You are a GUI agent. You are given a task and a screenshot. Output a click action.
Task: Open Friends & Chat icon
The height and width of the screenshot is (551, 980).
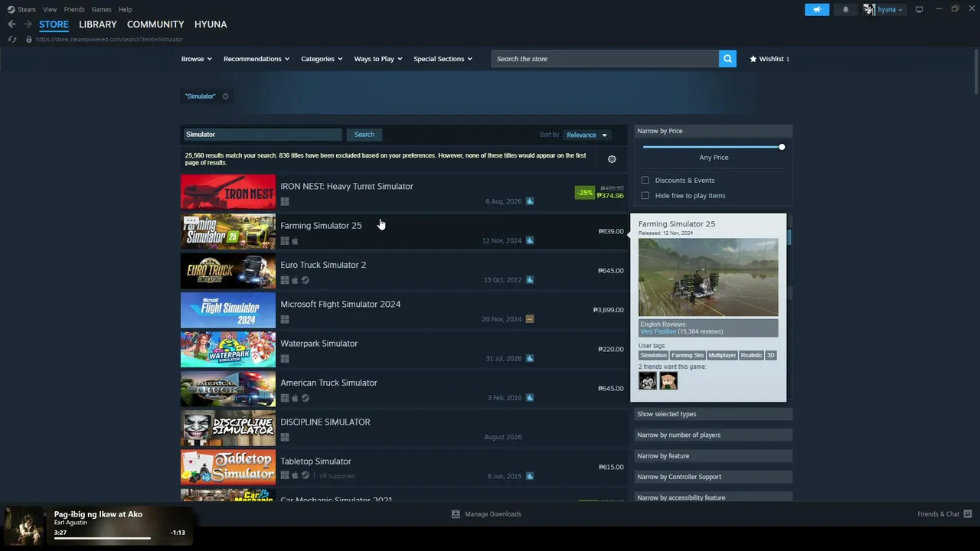click(968, 514)
